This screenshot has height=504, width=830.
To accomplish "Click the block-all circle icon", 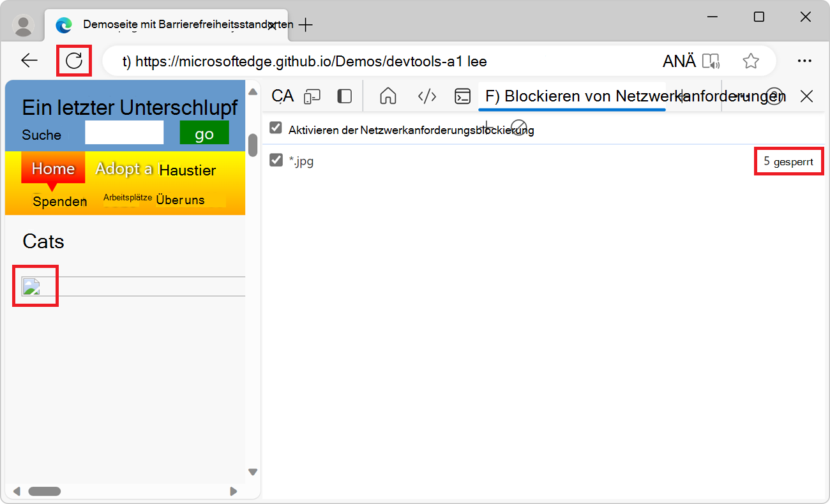I will coord(519,127).
